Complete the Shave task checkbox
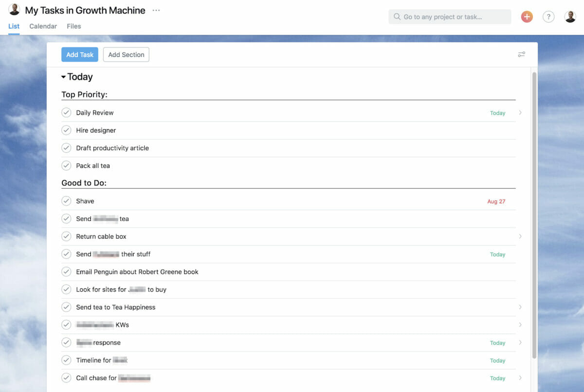The height and width of the screenshot is (392, 584). (66, 201)
